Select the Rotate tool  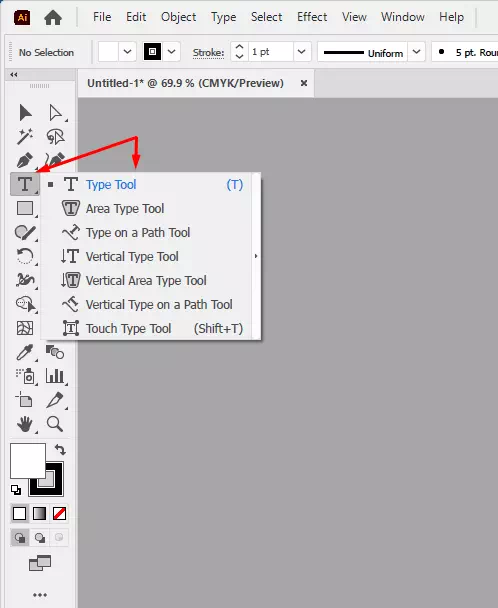[x=25, y=256]
